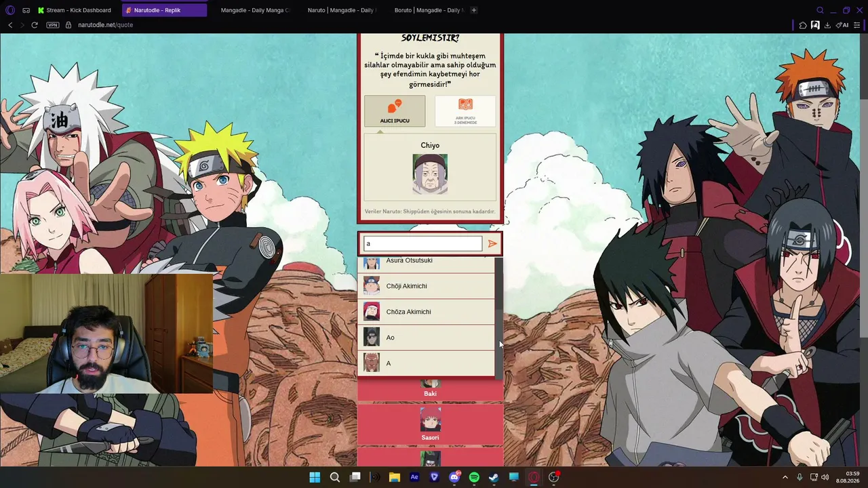This screenshot has width=868, height=488.
Task: Open the Opera menu logo
Action: [x=10, y=10]
